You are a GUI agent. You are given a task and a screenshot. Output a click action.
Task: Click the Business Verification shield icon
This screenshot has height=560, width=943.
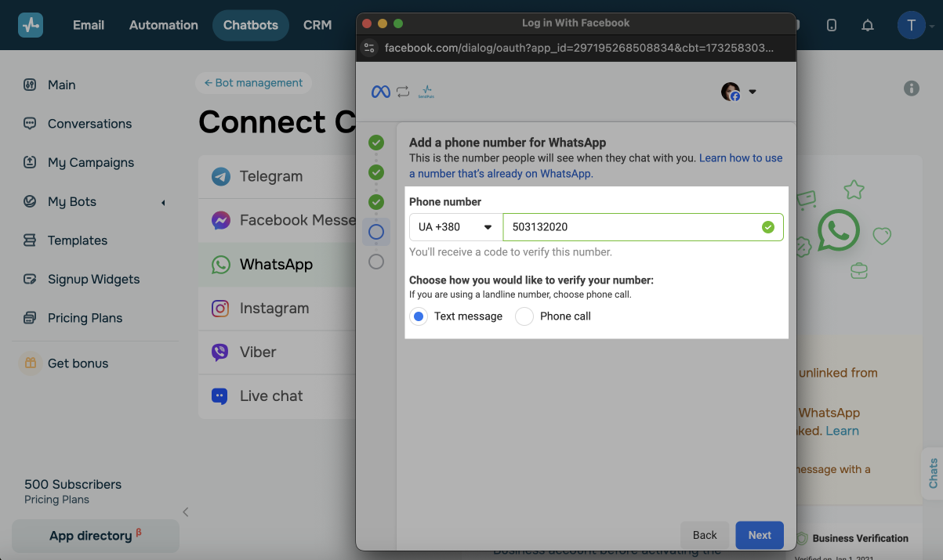coord(802,538)
